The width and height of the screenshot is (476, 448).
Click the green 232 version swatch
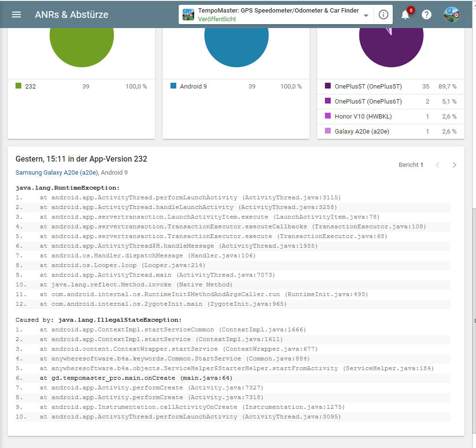pos(18,86)
